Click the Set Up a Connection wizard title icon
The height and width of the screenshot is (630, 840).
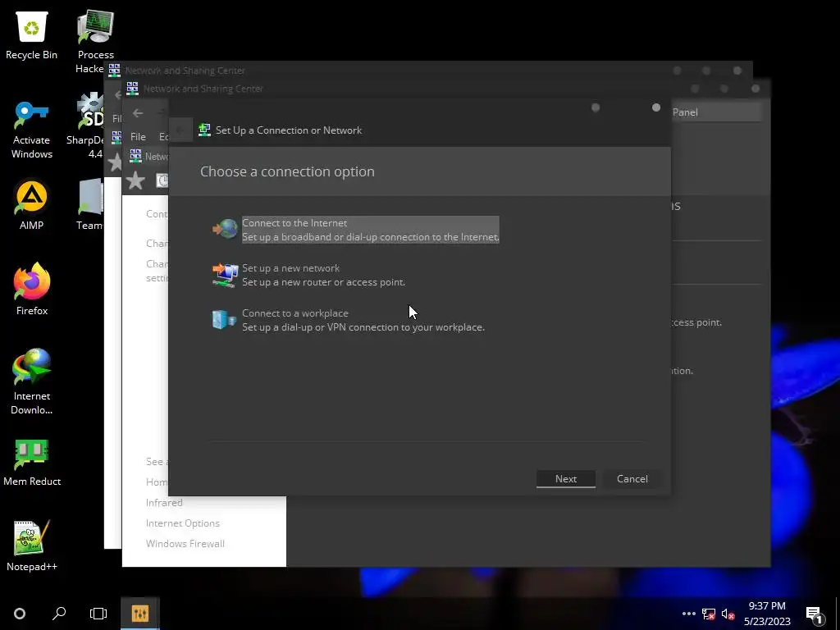point(204,130)
